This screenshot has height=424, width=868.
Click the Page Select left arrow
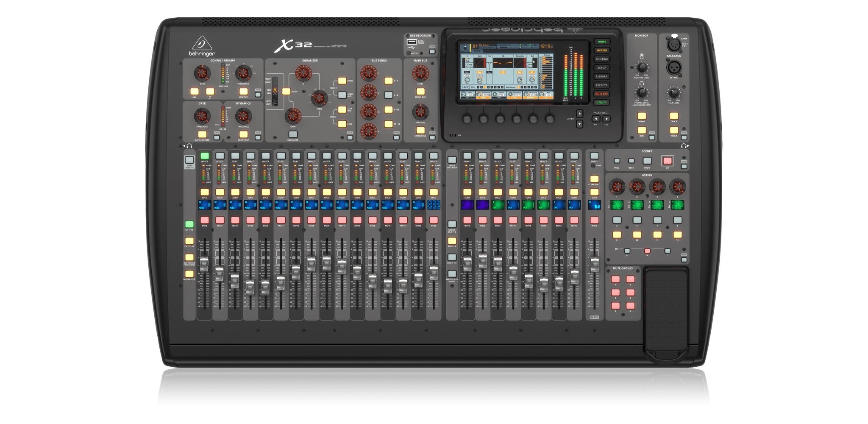point(596,119)
